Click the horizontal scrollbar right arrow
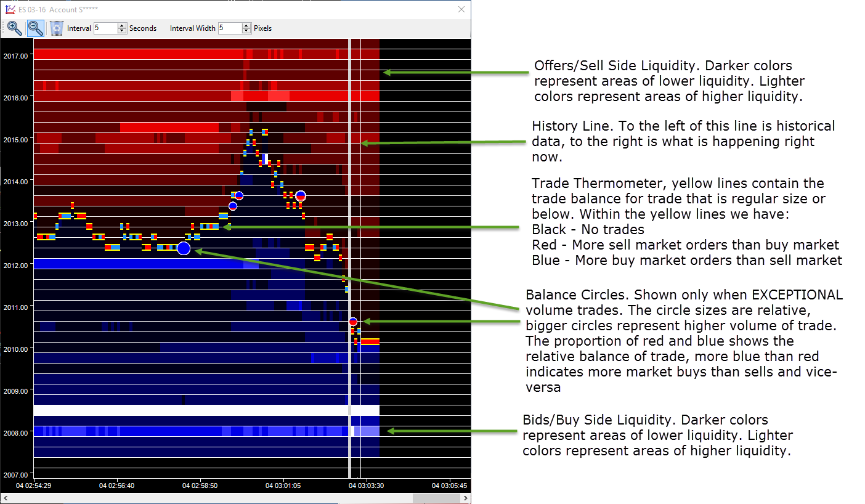This screenshot has height=504, width=865. pyautogui.click(x=465, y=498)
